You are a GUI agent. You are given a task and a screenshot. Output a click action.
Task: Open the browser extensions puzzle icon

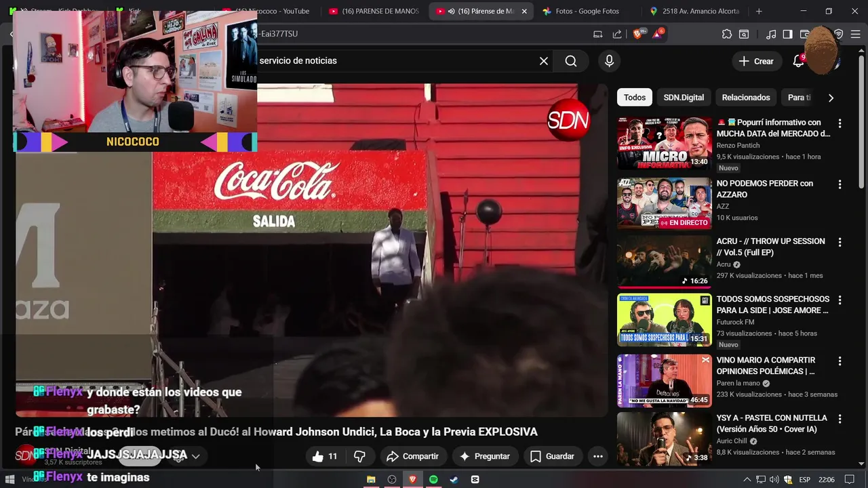coord(727,34)
